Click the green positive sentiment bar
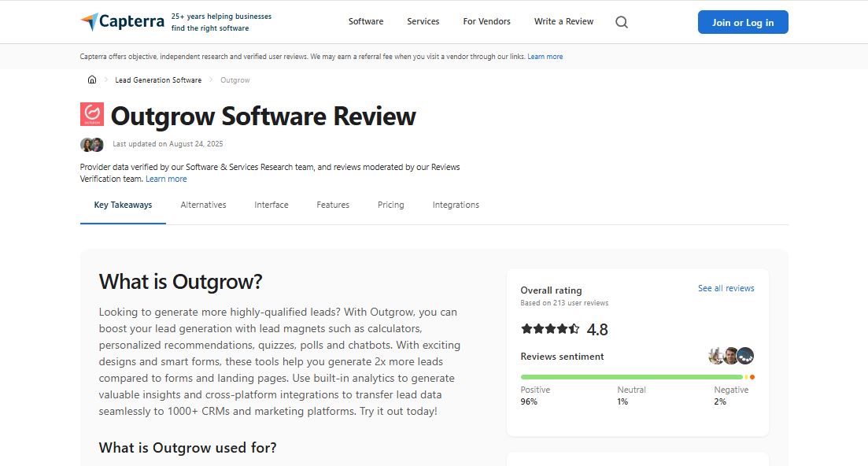 pyautogui.click(x=631, y=377)
